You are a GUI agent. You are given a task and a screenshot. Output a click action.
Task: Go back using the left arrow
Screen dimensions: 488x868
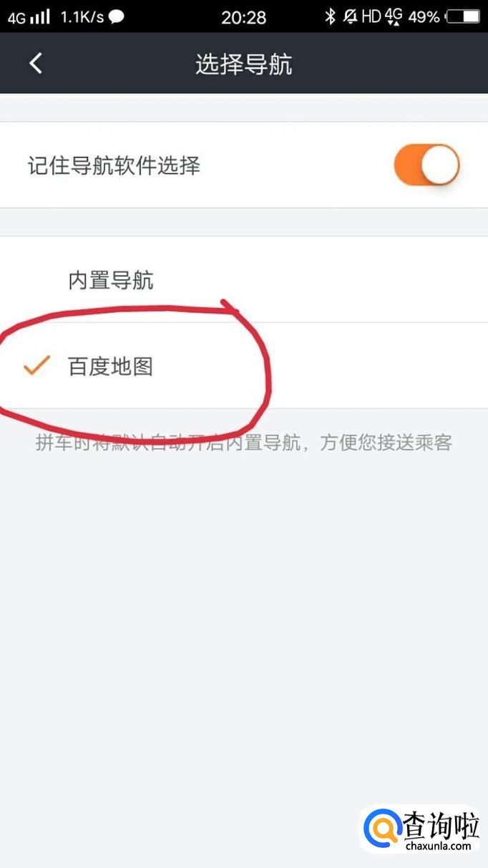click(x=36, y=63)
